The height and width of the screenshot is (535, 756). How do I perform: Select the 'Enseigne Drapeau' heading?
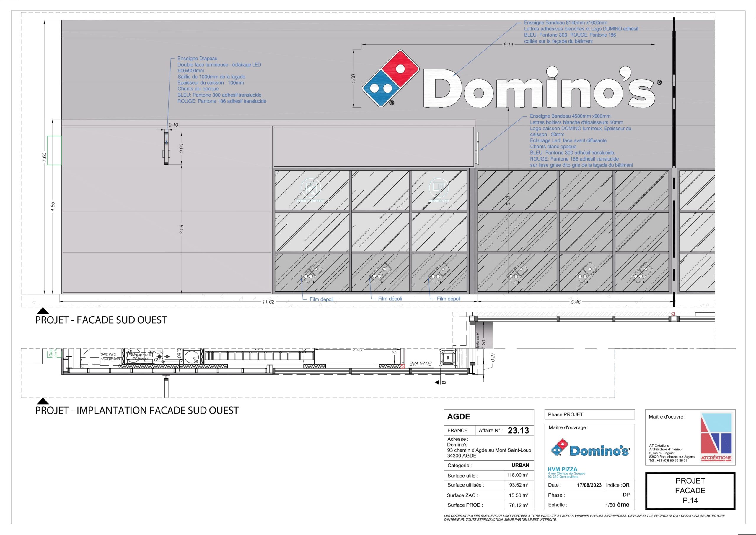click(x=198, y=58)
